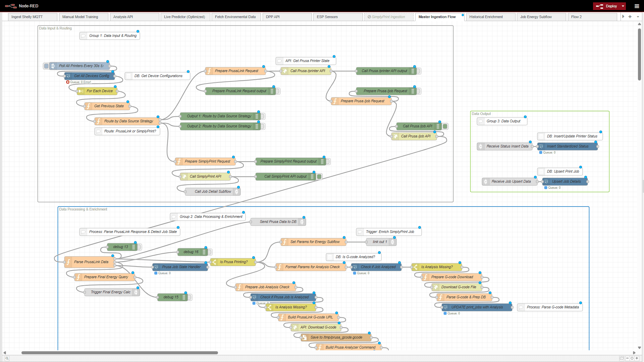644x362 pixels.
Task: Click the zoom-in plus icon
Action: 636,358
